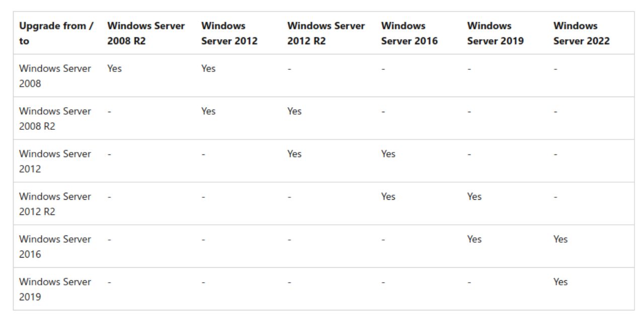Click Yes for 2008 R2 to 2012 R2

click(294, 112)
